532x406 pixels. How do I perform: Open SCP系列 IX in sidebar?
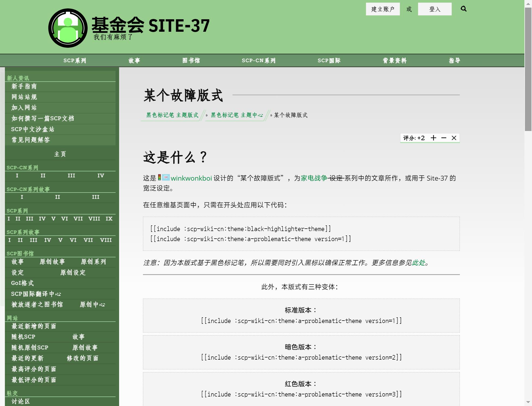point(109,219)
